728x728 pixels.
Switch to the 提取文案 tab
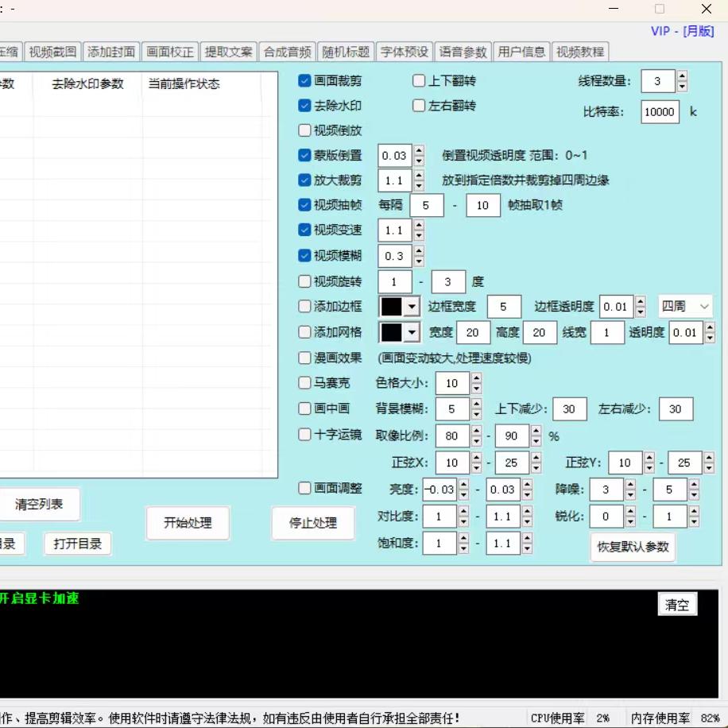tap(228, 52)
